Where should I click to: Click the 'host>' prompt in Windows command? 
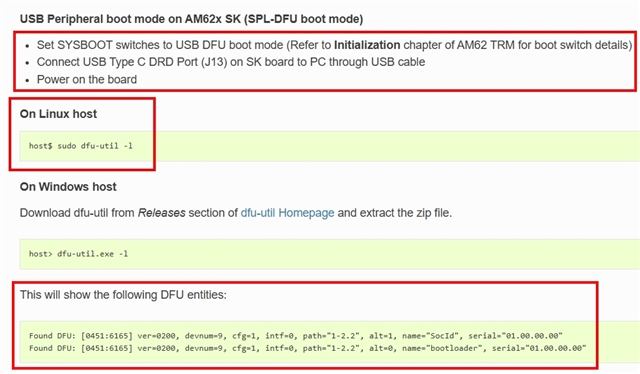40,254
